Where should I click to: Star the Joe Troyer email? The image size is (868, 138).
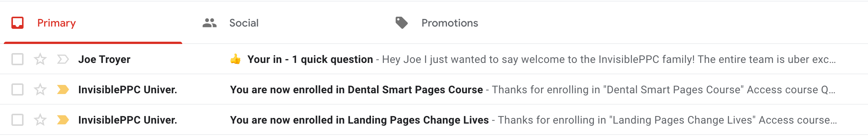tap(40, 59)
